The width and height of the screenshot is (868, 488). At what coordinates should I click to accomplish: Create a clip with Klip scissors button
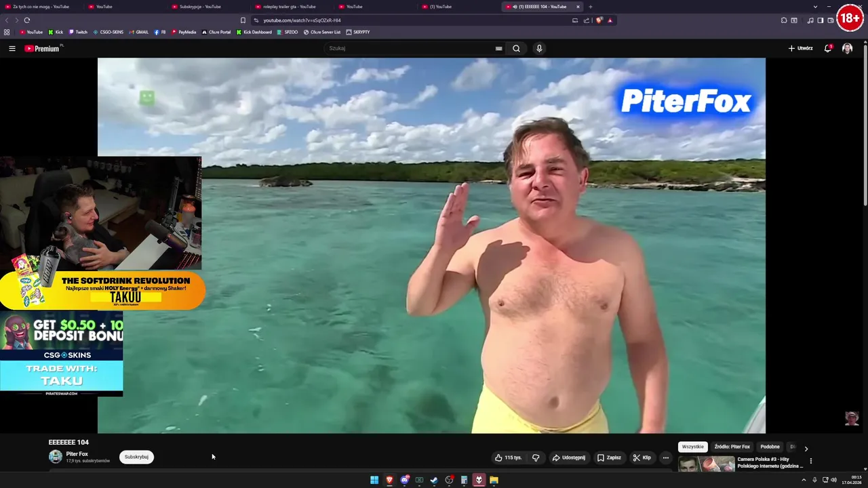coord(642,457)
